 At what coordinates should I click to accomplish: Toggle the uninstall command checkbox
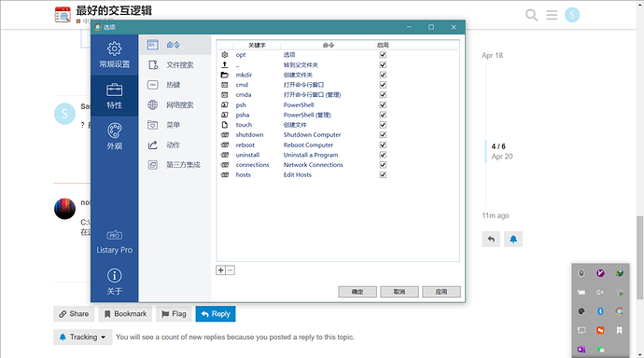[383, 155]
